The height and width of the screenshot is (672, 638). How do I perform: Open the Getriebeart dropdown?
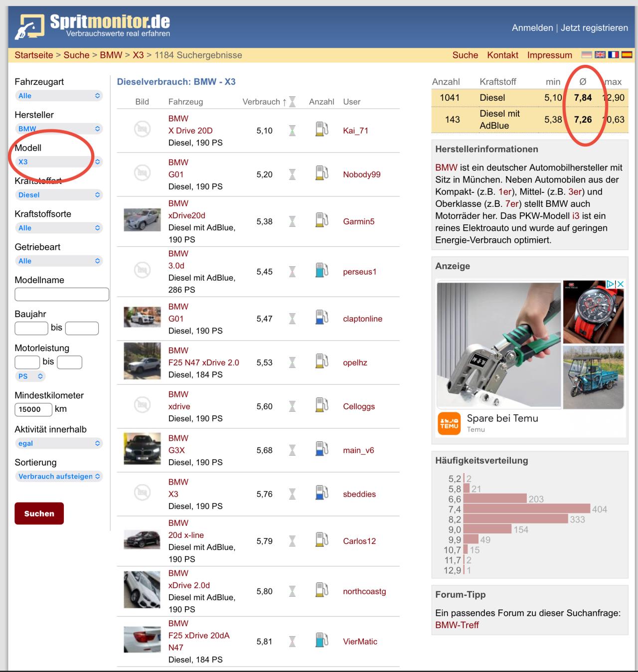click(59, 261)
